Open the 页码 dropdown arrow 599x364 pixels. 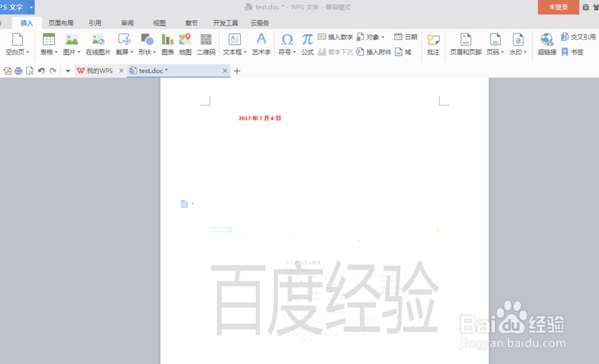coord(503,52)
